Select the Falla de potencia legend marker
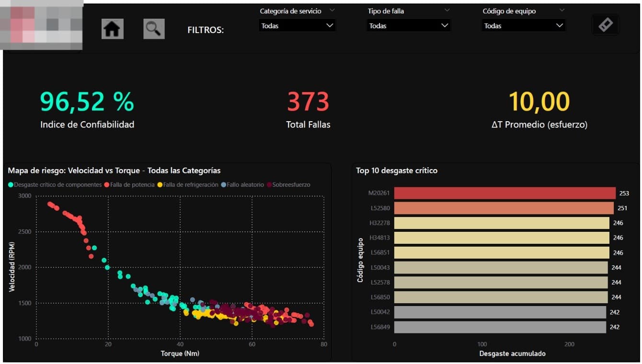Image resolution: width=642 pixels, height=364 pixels. click(107, 185)
